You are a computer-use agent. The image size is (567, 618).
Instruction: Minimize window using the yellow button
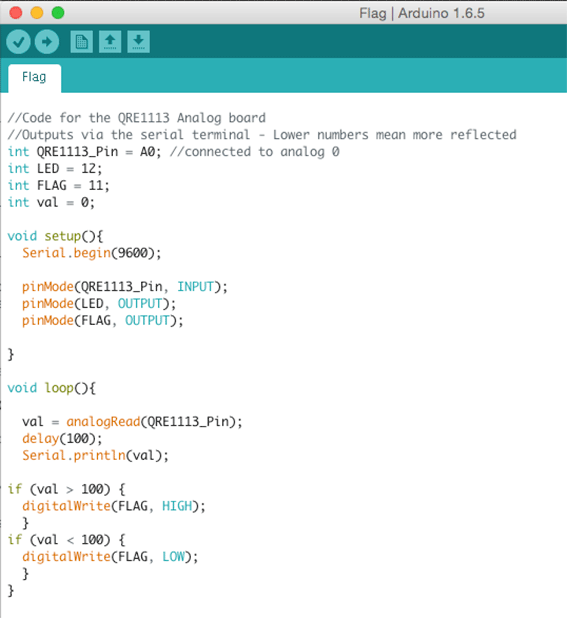click(37, 13)
